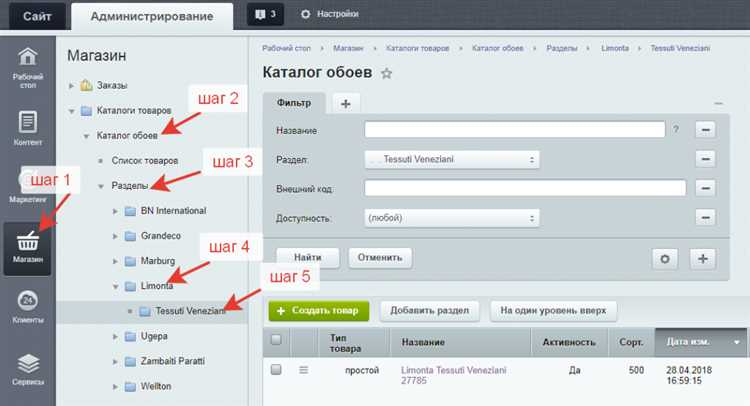Click the green Создать товар button
Image resolution: width=750 pixels, height=406 pixels.
tap(319, 311)
